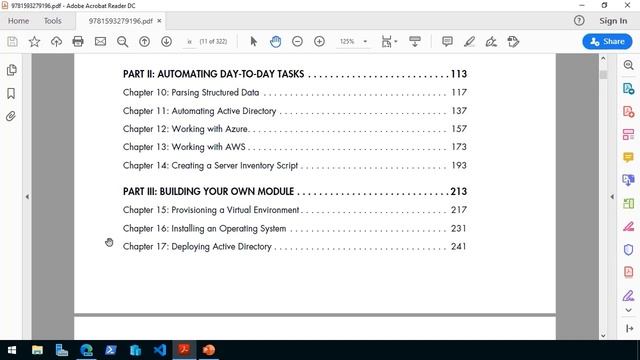
Task: Activate the hand pan tool
Action: tap(276, 41)
